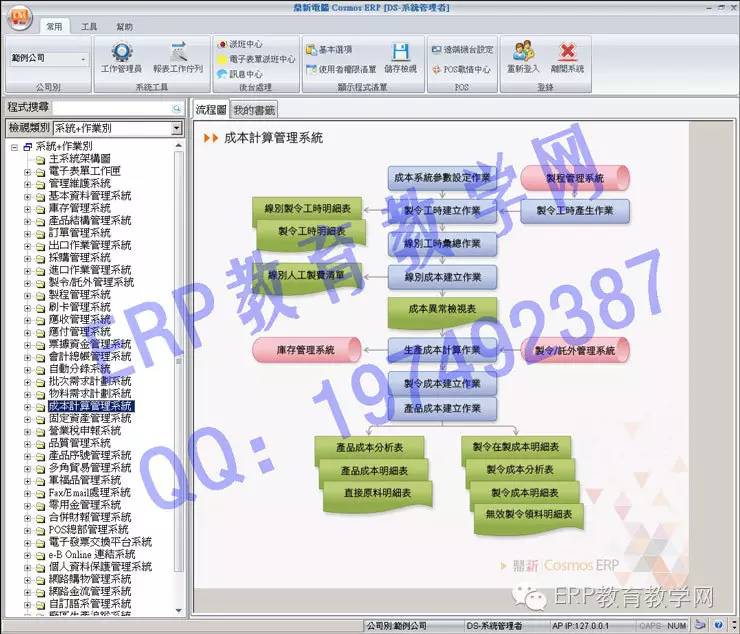This screenshot has height=634, width=740.
Task: Click inside the 程式搜尋 input field
Action: click(110, 107)
